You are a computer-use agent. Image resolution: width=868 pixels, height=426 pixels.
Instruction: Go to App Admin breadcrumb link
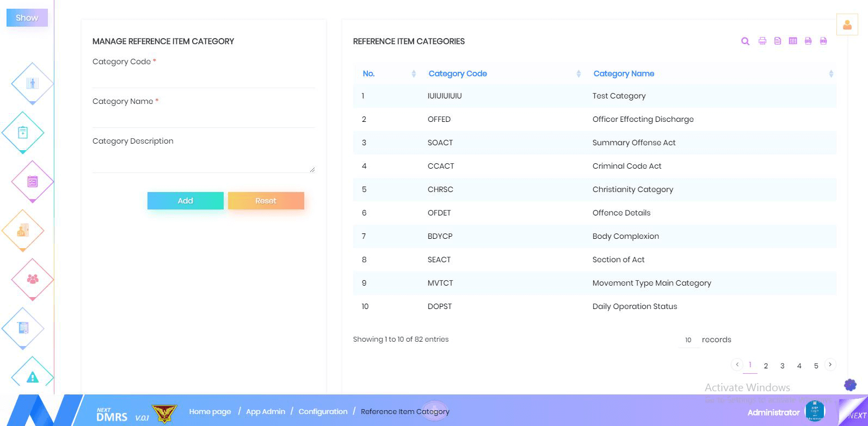click(x=266, y=411)
